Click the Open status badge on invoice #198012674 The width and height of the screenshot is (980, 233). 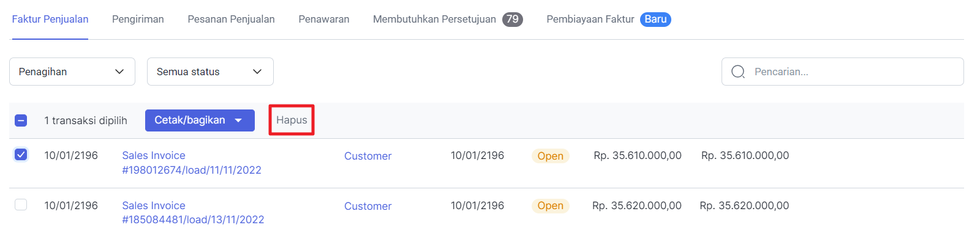550,156
